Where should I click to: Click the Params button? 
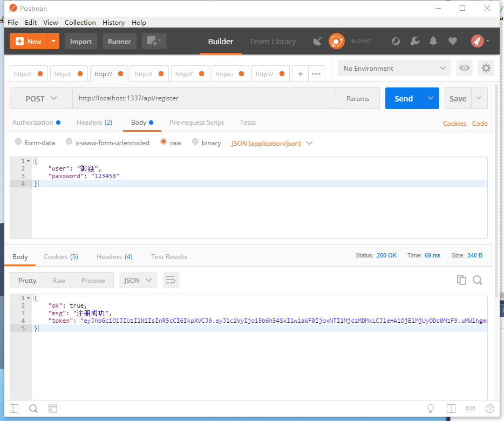click(357, 98)
